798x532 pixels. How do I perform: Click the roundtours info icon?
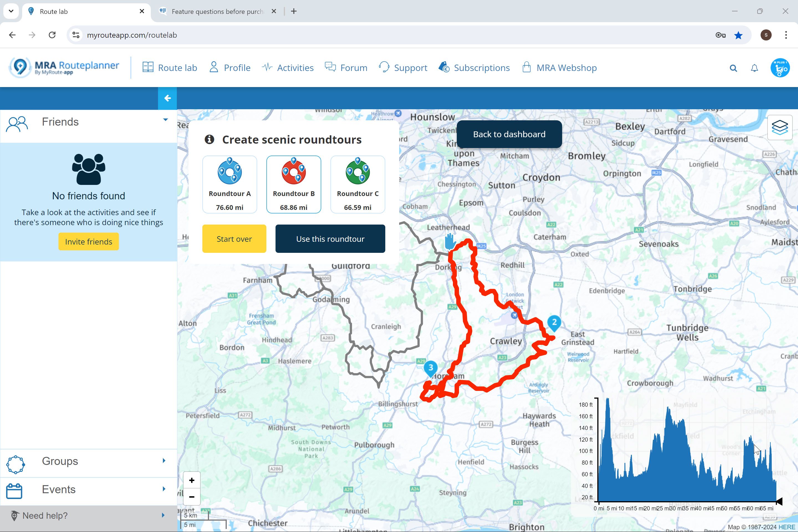coord(209,139)
